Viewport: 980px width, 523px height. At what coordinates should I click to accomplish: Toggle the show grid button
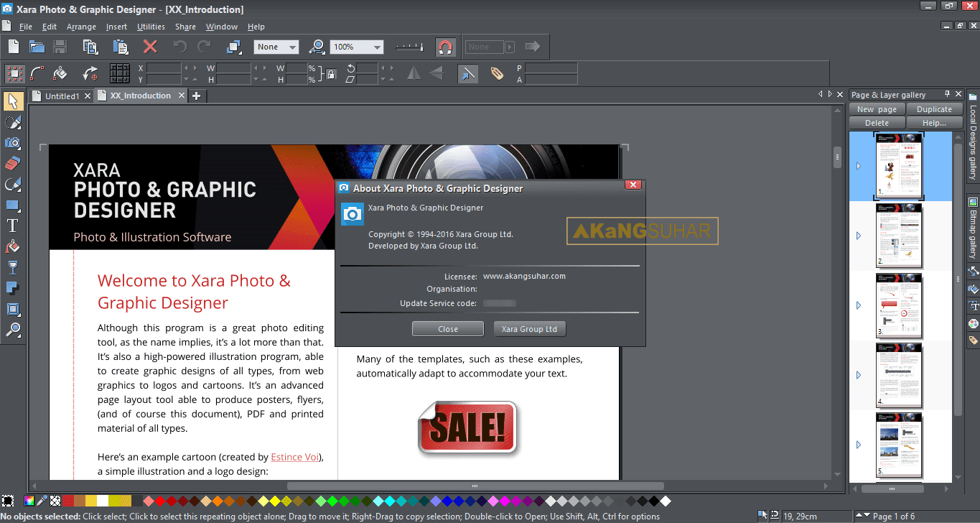(120, 73)
